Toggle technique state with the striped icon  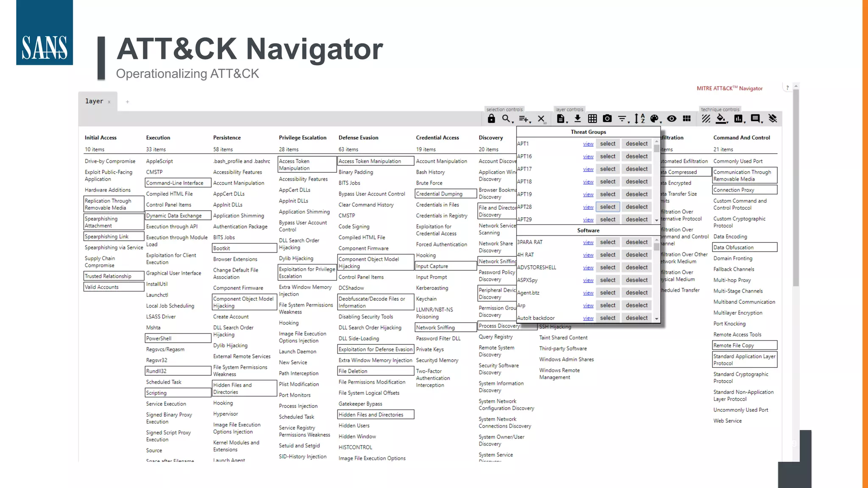tap(706, 119)
